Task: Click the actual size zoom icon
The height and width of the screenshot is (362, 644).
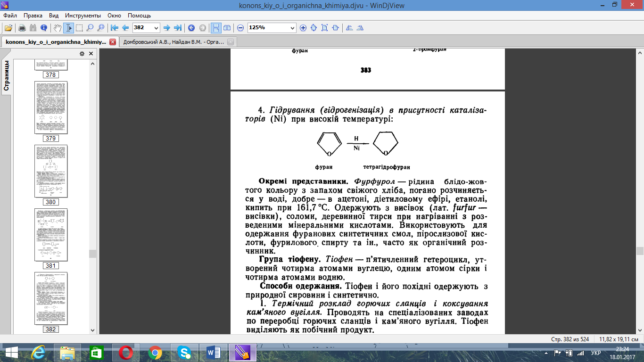Action: click(x=314, y=28)
